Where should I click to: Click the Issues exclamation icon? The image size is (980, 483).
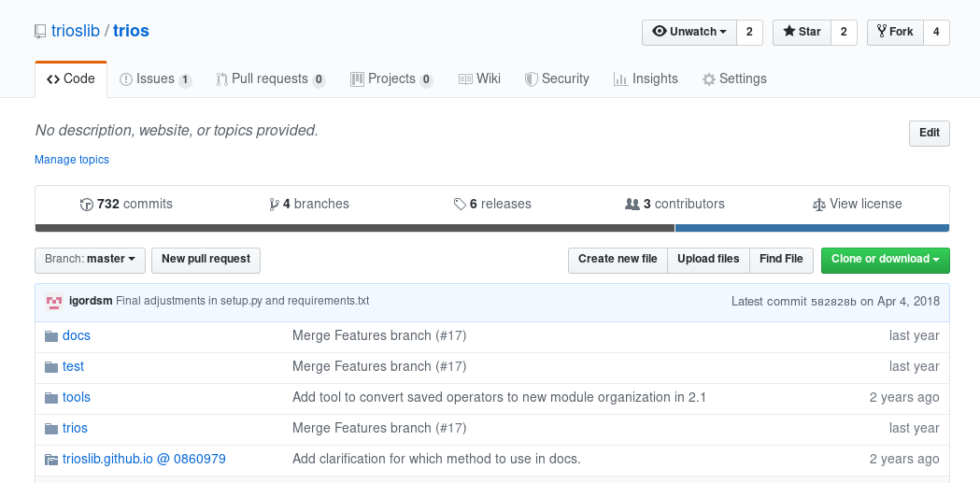pos(125,79)
